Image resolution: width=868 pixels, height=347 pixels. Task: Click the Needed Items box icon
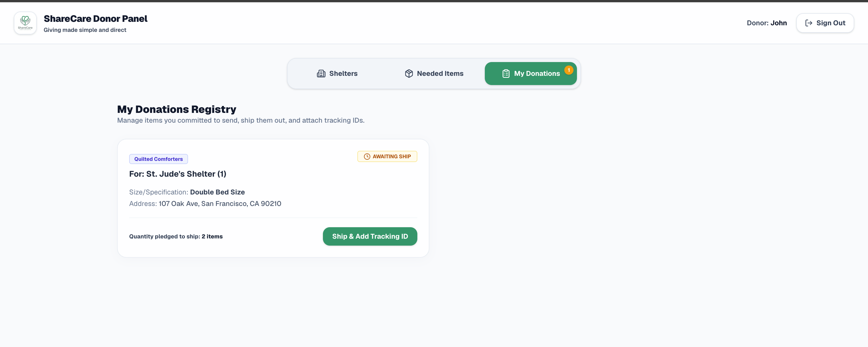[409, 74]
